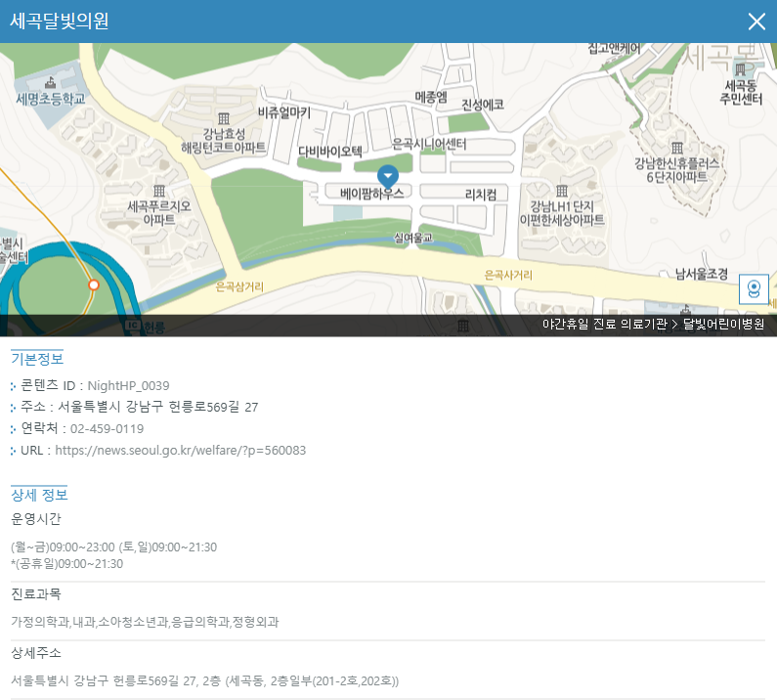The width and height of the screenshot is (777, 700).
Task: Click the content ID NightHP_0039
Action: [128, 386]
